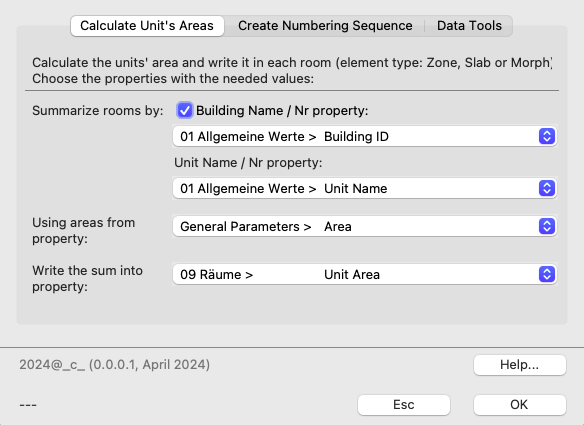The image size is (584, 425).
Task: Switch to the Create Numbering Sequence tab
Action: [x=325, y=26]
